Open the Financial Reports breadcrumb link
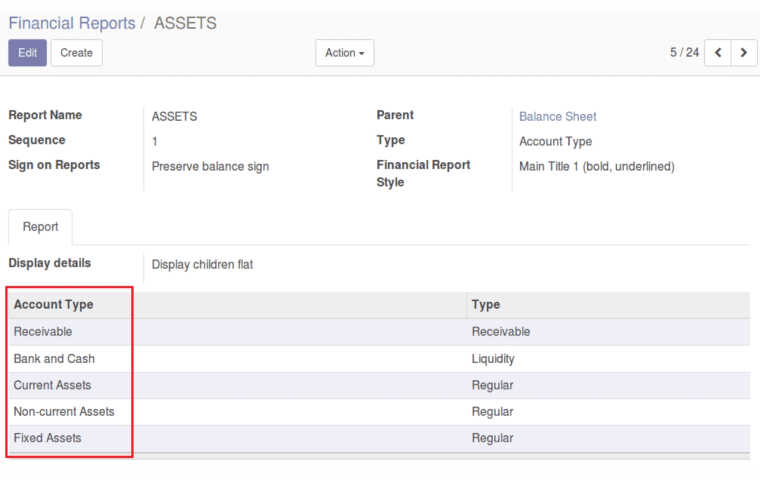Image resolution: width=760 pixels, height=480 pixels. pyautogui.click(x=72, y=23)
